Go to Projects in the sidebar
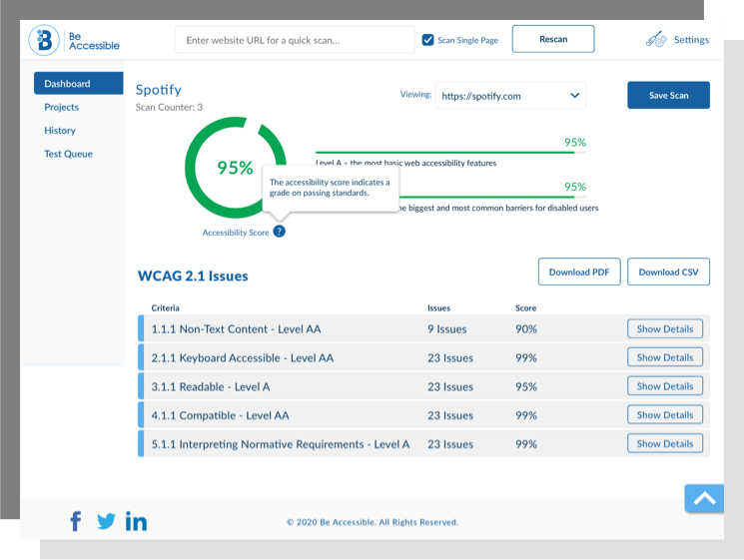Screen dimensions: 744x560 (61, 107)
